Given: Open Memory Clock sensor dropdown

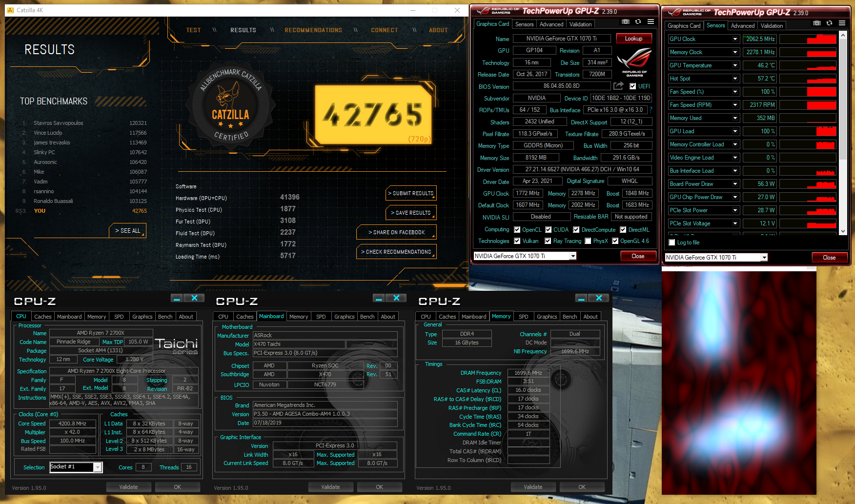Looking at the screenshot, I should coord(735,52).
